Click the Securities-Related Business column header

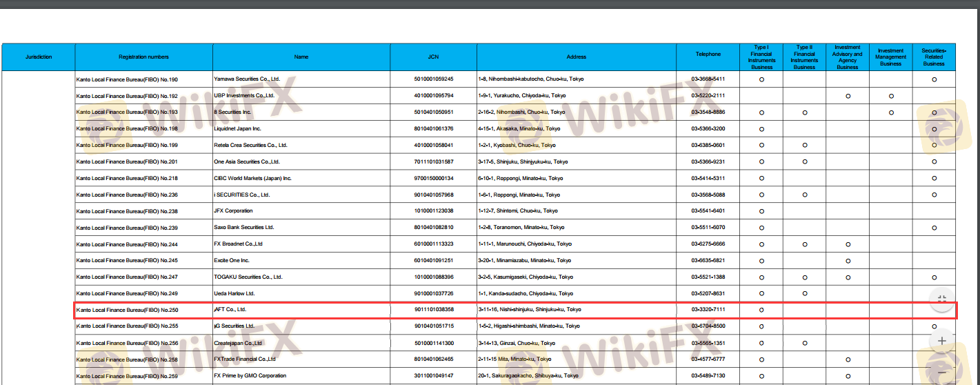coord(934,57)
